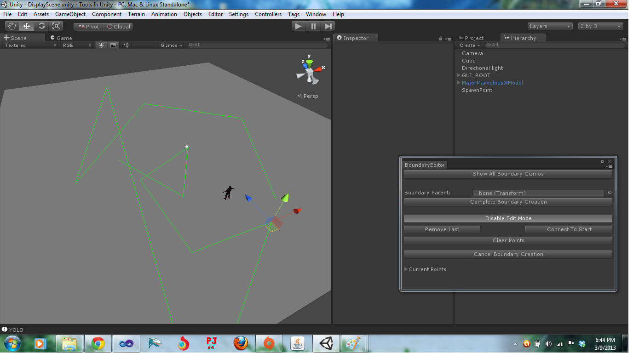The image size is (633, 364).
Task: Toggle Persp projection label in scene gizmo
Action: (308, 96)
